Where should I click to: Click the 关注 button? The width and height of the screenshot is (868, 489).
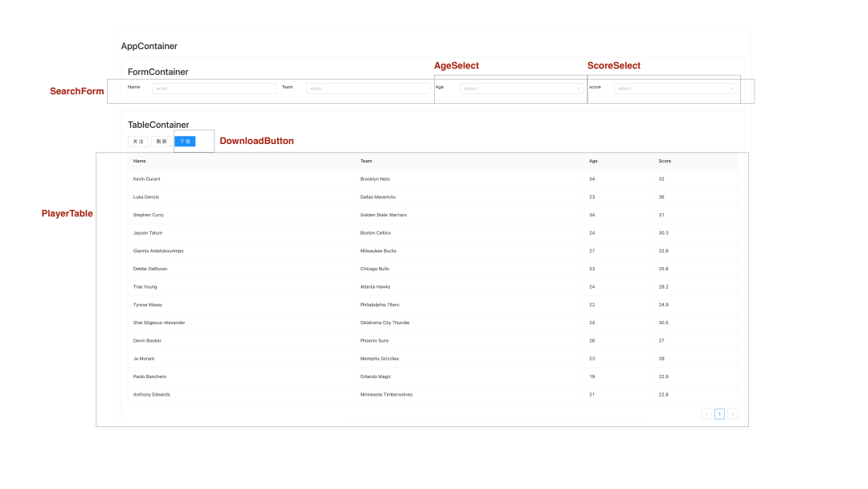point(138,142)
